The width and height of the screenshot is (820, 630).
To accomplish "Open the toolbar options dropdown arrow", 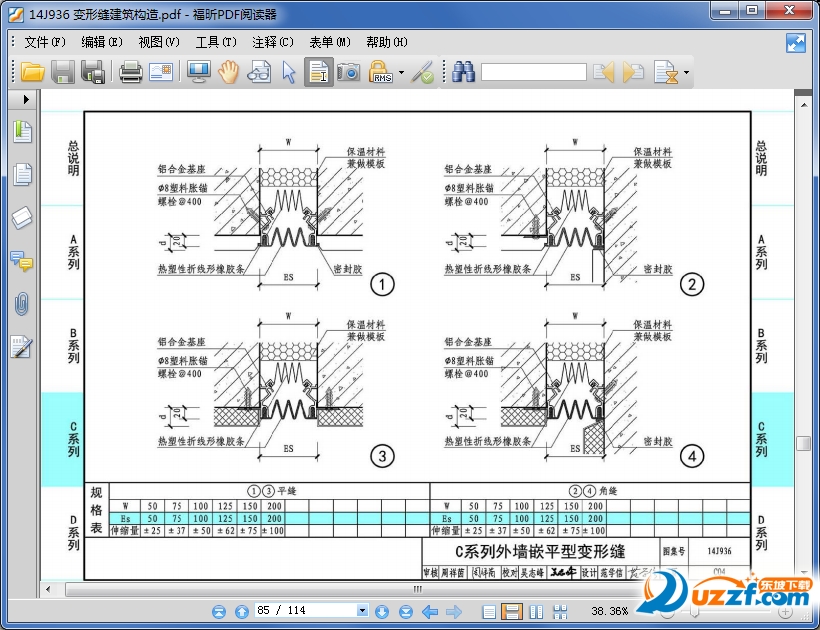I will pyautogui.click(x=686, y=72).
